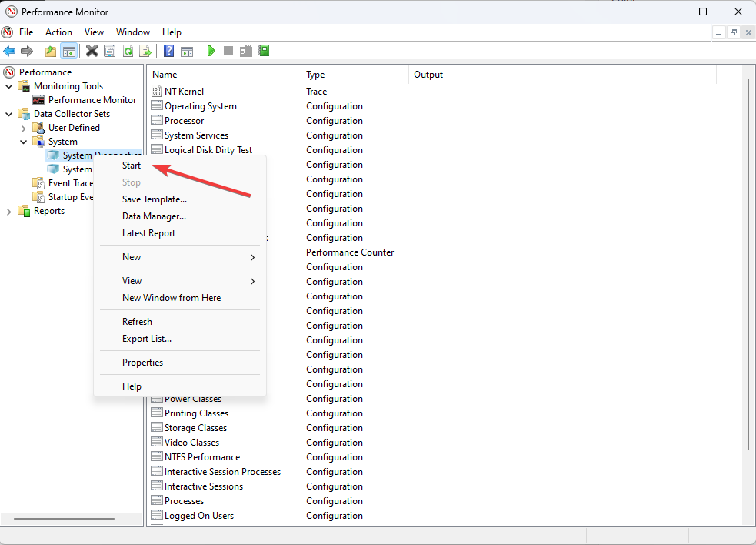Expand the User Defined tree node
756x545 pixels.
pyautogui.click(x=23, y=129)
